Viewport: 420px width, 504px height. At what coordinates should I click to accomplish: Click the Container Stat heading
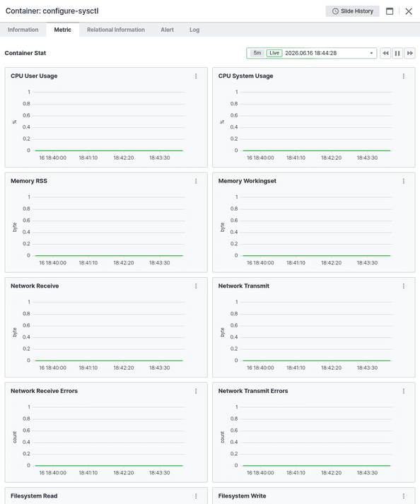[x=25, y=53]
